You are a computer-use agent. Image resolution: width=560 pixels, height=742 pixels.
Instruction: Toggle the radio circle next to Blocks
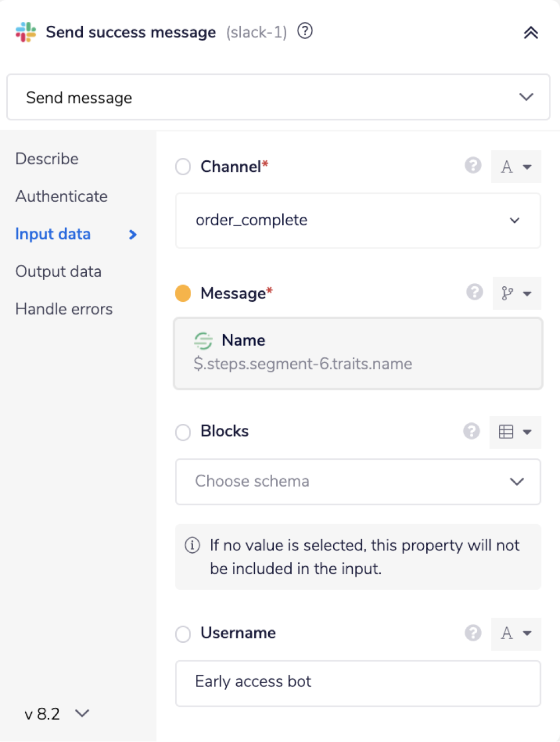[x=183, y=432]
